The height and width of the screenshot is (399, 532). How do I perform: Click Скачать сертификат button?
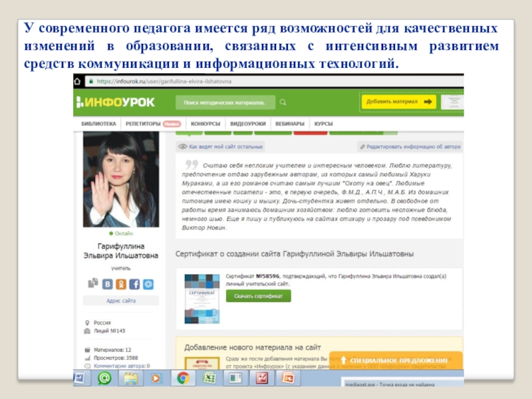coord(259,296)
